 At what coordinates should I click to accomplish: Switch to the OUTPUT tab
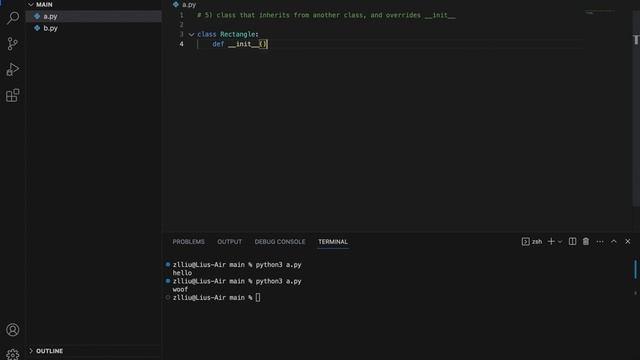(x=229, y=242)
